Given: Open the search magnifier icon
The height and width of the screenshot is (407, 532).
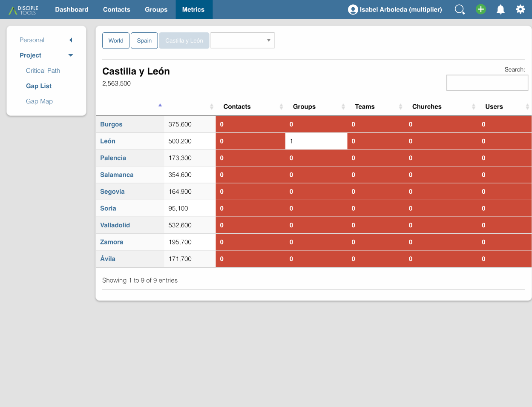Looking at the screenshot, I should [x=460, y=9].
